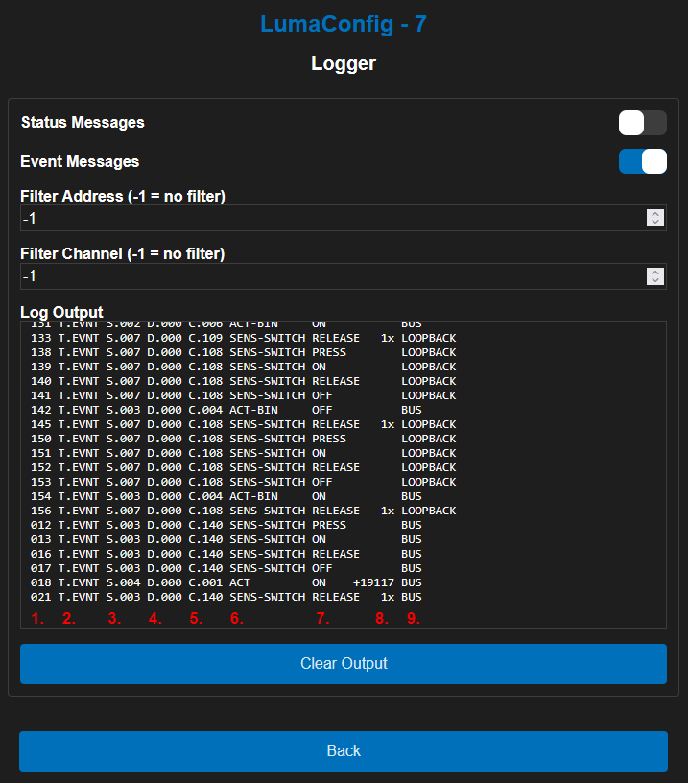This screenshot has height=784, width=689.
Task: Select log line 138 SENS-SWITCH PRESS
Action: point(244,352)
